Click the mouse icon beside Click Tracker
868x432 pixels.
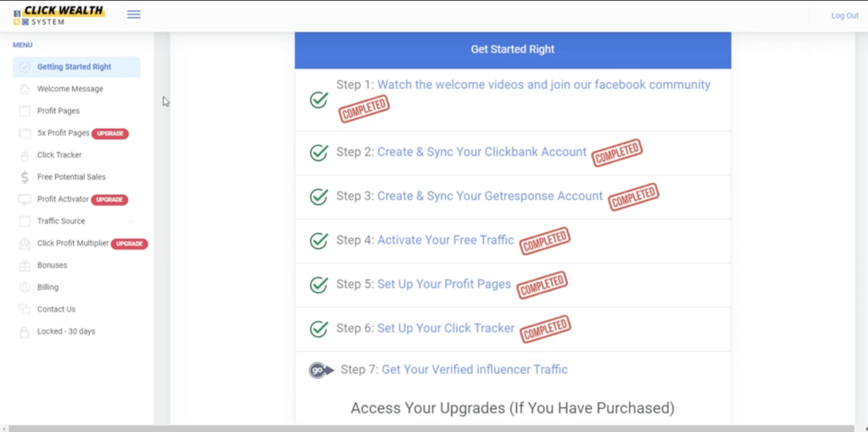pyautogui.click(x=25, y=155)
